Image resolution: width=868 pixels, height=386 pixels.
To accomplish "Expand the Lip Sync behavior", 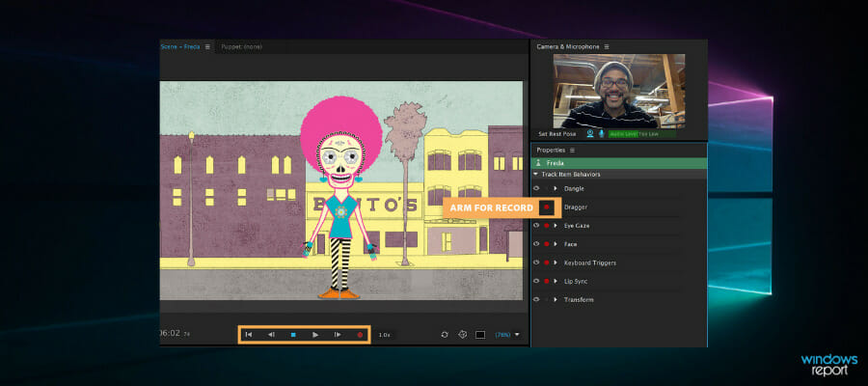I will coord(556,281).
